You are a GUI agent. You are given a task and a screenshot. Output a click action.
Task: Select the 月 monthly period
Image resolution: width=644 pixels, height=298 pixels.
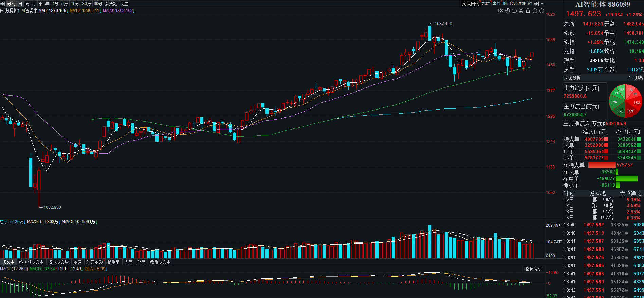click(34, 4)
